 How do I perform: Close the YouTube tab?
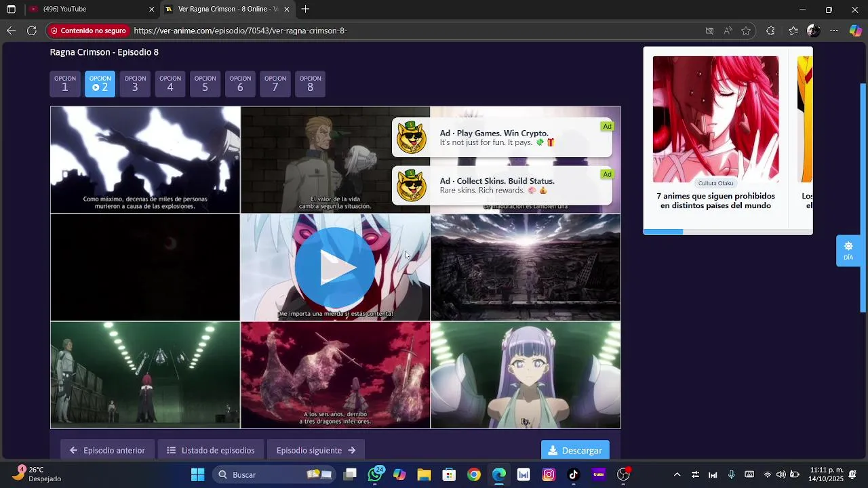click(151, 9)
